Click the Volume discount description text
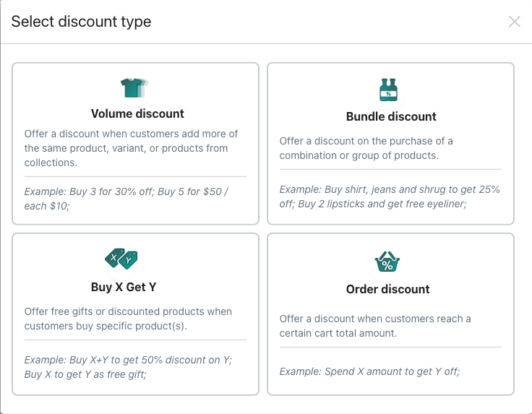 (x=131, y=148)
